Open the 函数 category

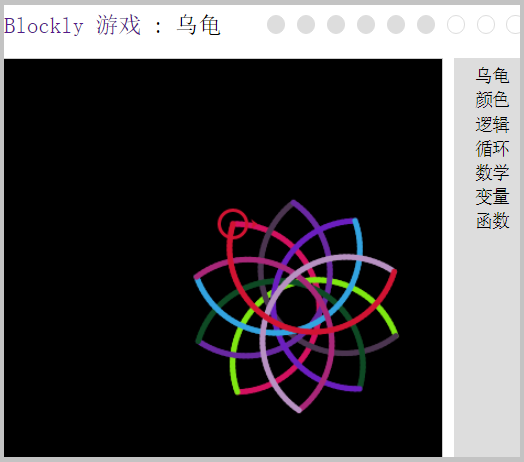(x=492, y=221)
